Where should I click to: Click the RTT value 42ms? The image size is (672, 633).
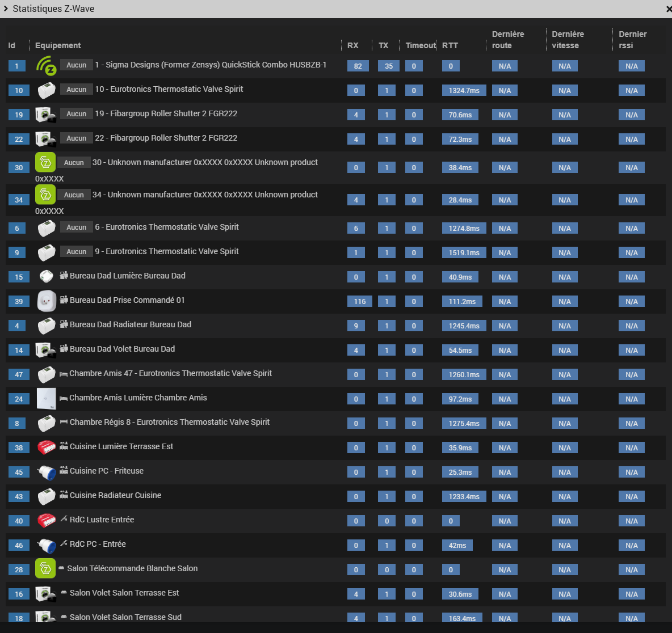457,545
